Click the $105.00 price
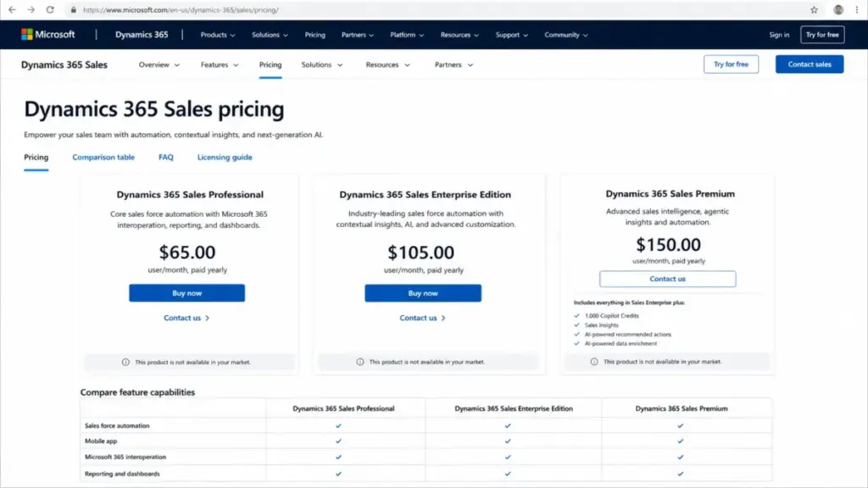The image size is (868, 488). tap(420, 252)
